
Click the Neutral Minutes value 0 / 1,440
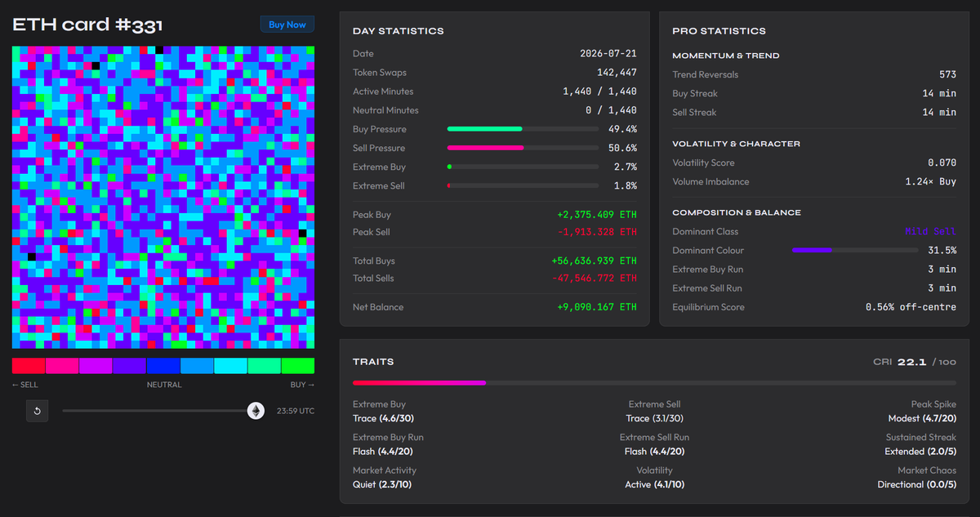click(611, 110)
